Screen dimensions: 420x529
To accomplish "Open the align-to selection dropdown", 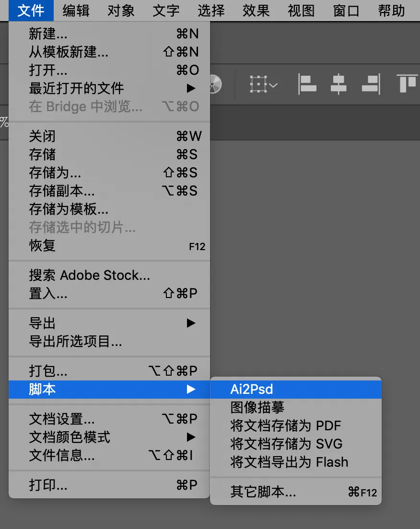I will [x=264, y=84].
